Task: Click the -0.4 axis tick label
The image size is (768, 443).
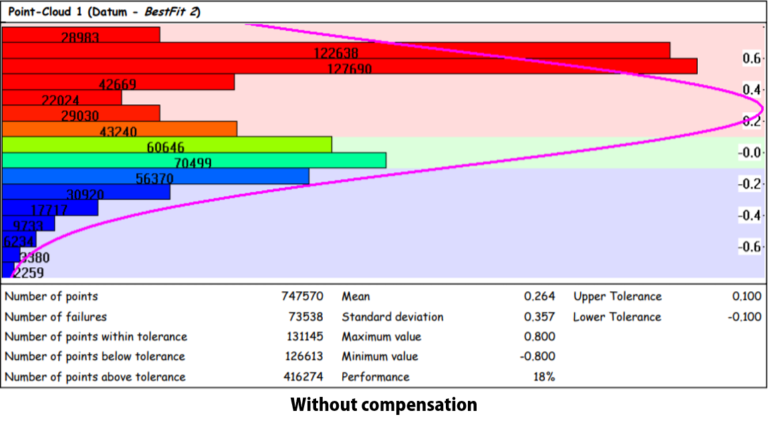Action: click(x=749, y=215)
